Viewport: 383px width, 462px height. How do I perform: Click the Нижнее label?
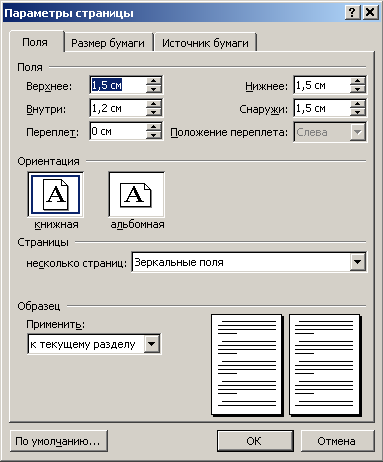(x=266, y=86)
